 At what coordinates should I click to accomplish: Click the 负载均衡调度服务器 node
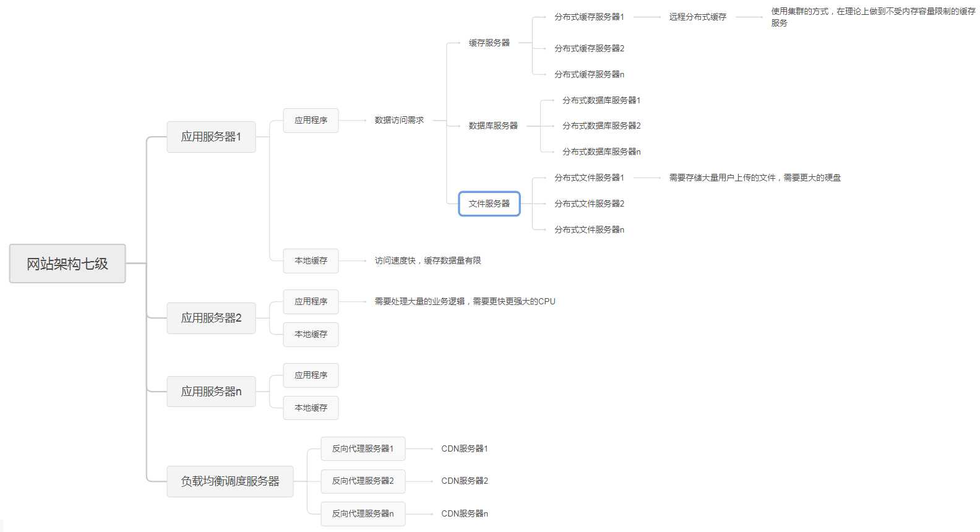coord(230,481)
